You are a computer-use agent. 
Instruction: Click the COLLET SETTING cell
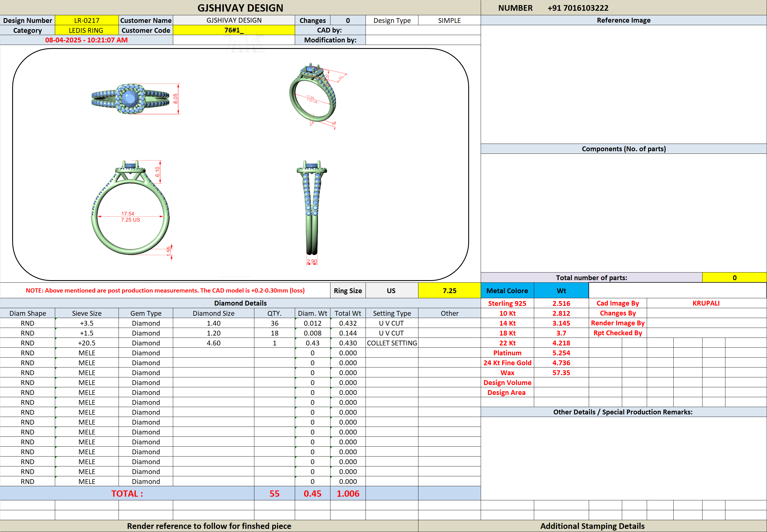[392, 343]
